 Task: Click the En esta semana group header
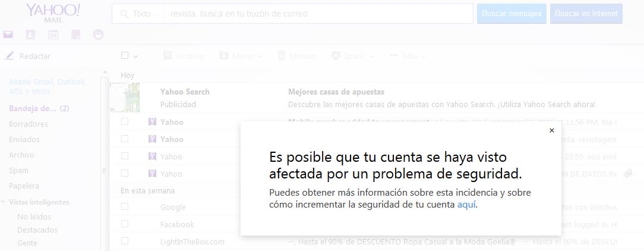tap(147, 190)
